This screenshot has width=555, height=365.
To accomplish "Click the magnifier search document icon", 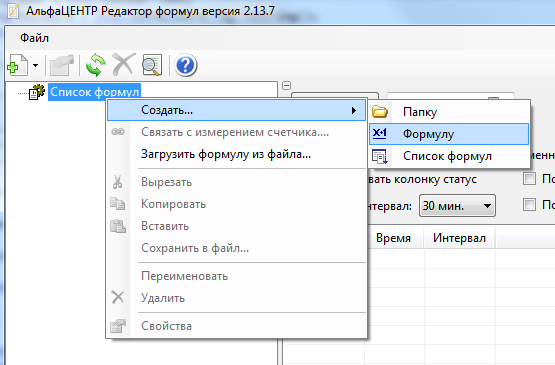I will (x=152, y=65).
